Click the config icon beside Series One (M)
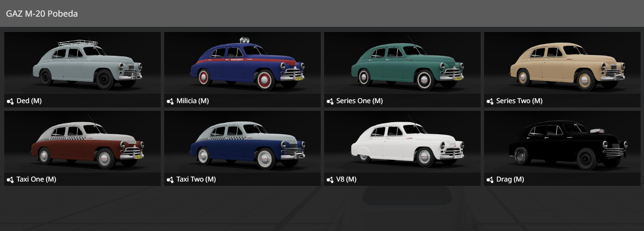Image resolution: width=644 pixels, height=231 pixels. (x=330, y=101)
